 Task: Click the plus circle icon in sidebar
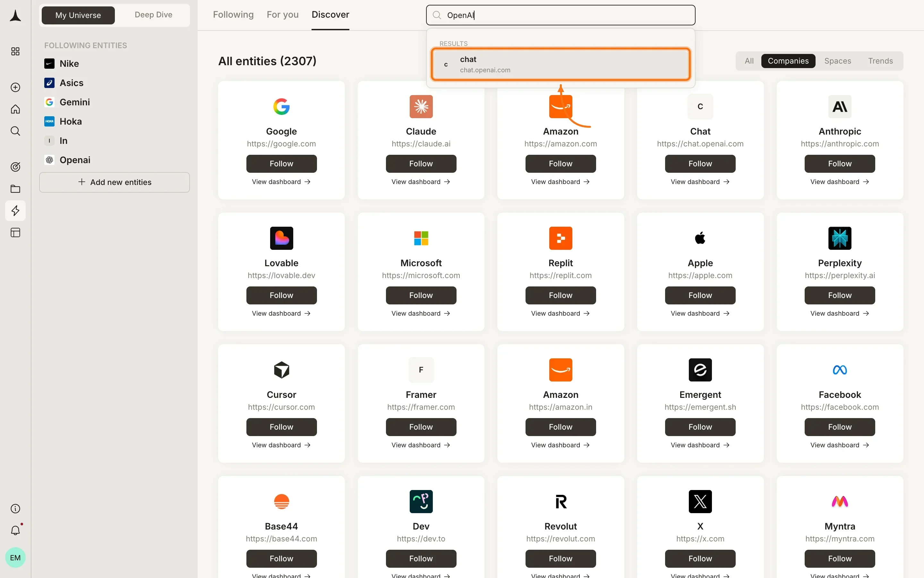click(15, 87)
